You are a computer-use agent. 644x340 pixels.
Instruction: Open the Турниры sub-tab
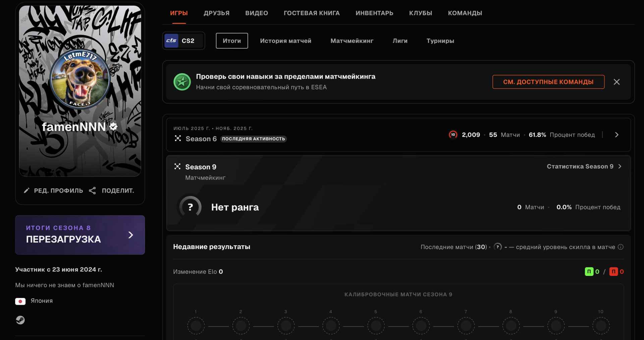tap(440, 41)
